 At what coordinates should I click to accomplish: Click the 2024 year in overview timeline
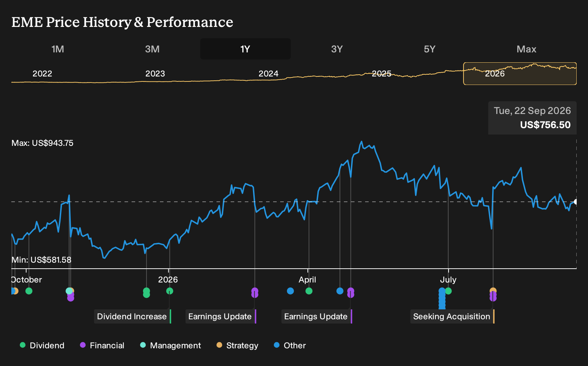(269, 74)
